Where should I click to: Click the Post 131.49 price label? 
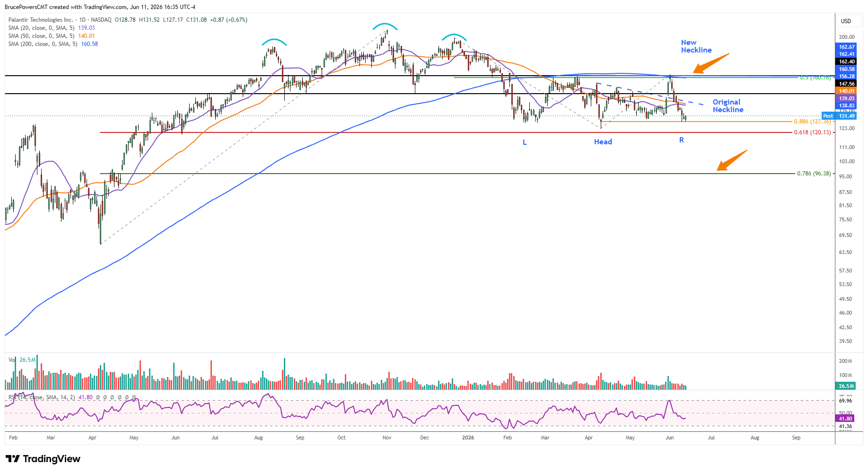[839, 116]
